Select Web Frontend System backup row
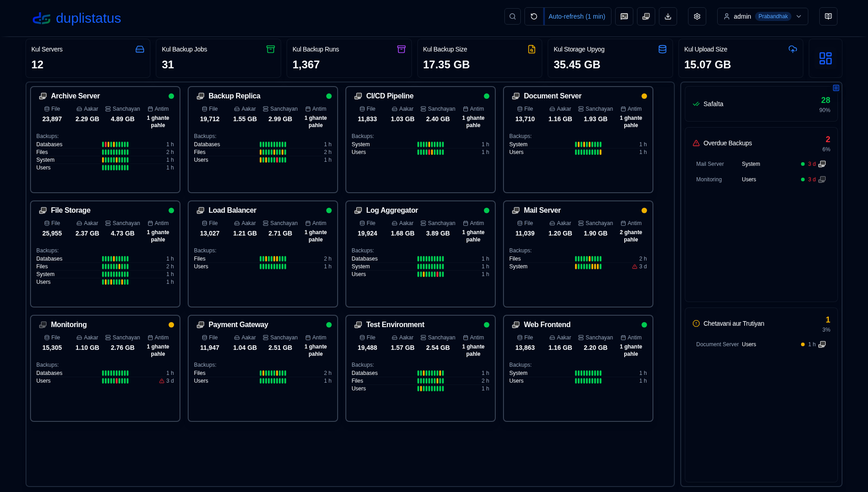The image size is (868, 492). tap(578, 373)
